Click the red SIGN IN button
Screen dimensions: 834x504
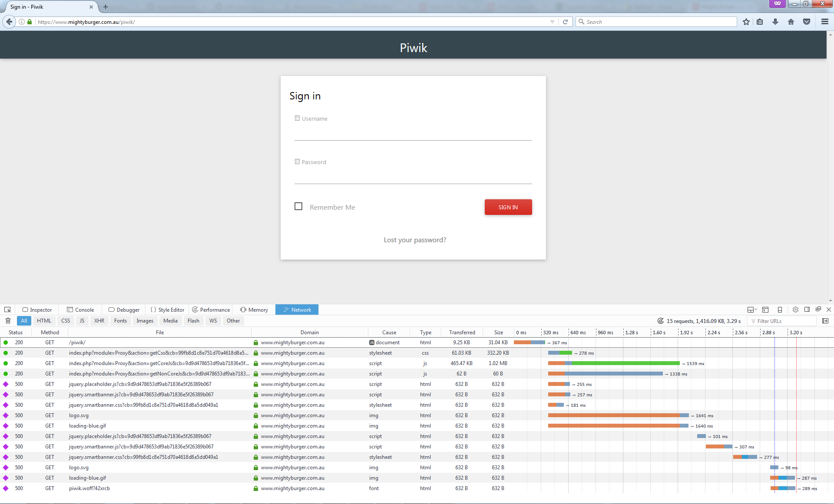[508, 207]
